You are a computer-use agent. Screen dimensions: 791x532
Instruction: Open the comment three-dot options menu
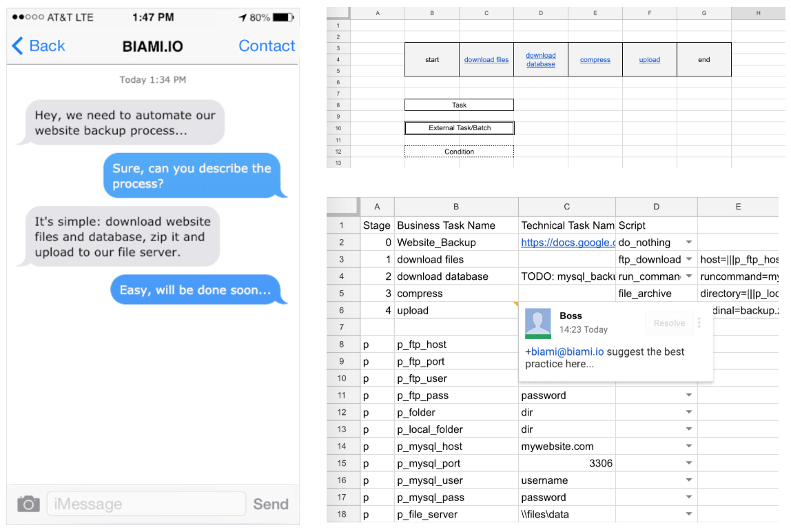(699, 323)
